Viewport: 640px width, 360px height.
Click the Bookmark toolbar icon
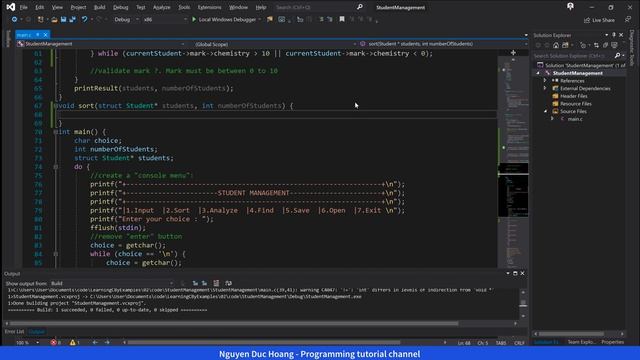tap(342, 19)
